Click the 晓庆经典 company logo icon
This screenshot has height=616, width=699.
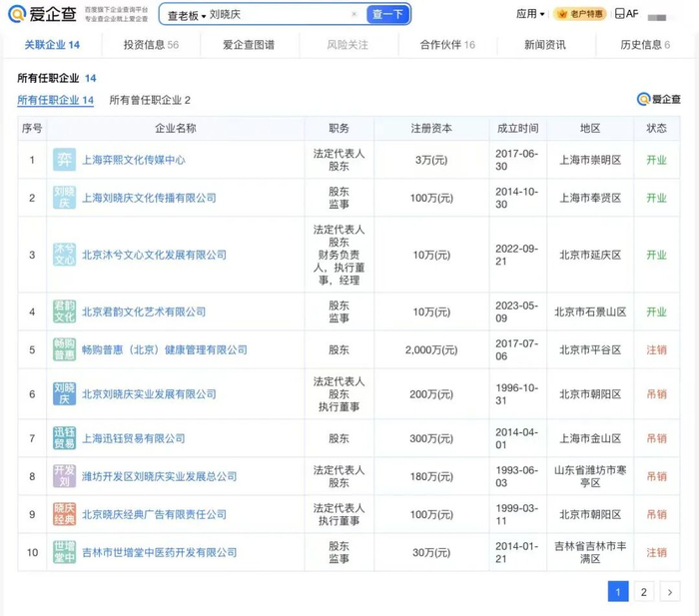(x=64, y=514)
